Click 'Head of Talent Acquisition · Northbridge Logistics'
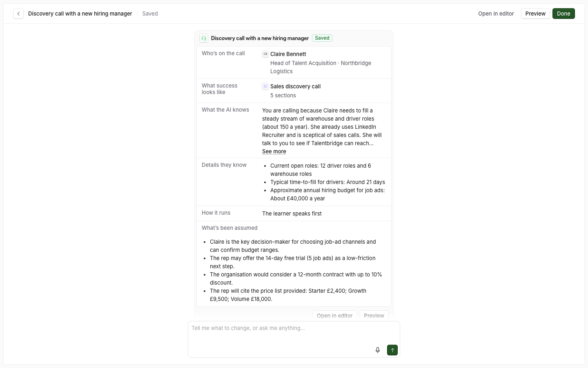The width and height of the screenshot is (588, 368). click(321, 67)
